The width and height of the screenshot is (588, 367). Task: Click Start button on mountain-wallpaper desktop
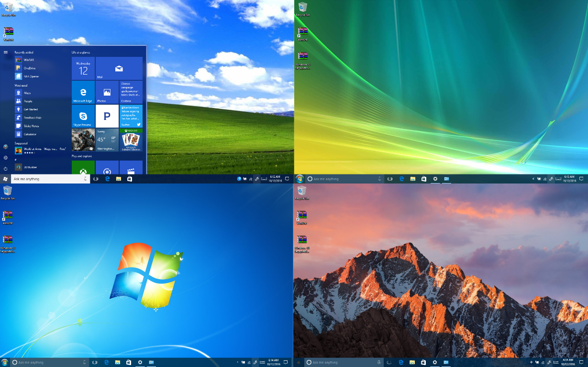click(299, 362)
